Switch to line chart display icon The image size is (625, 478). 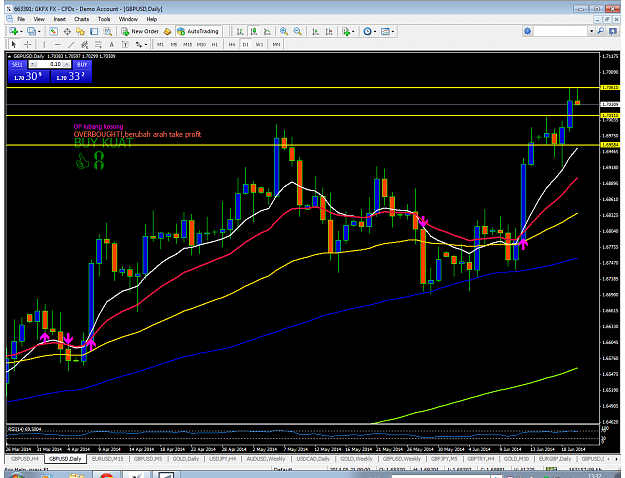coord(267,31)
